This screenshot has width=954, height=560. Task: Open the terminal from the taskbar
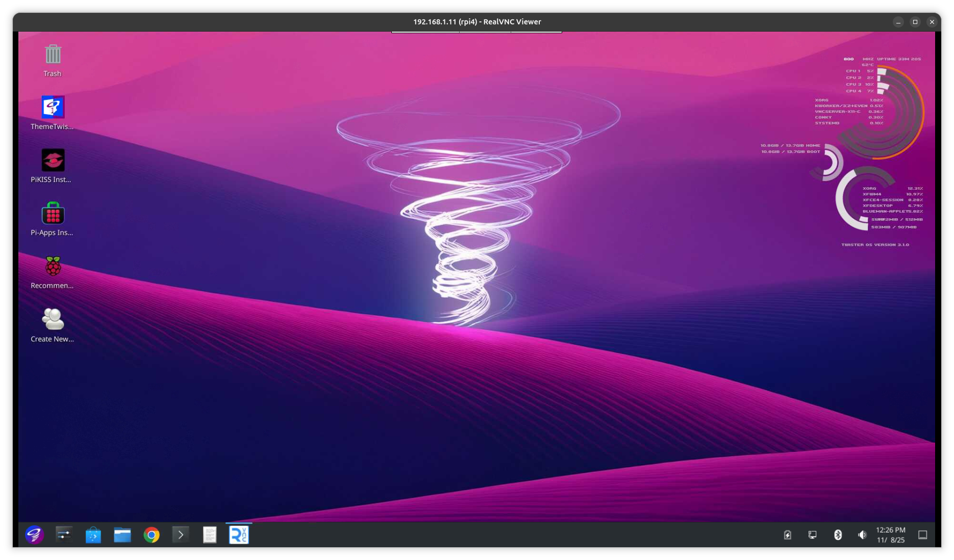coord(181,535)
